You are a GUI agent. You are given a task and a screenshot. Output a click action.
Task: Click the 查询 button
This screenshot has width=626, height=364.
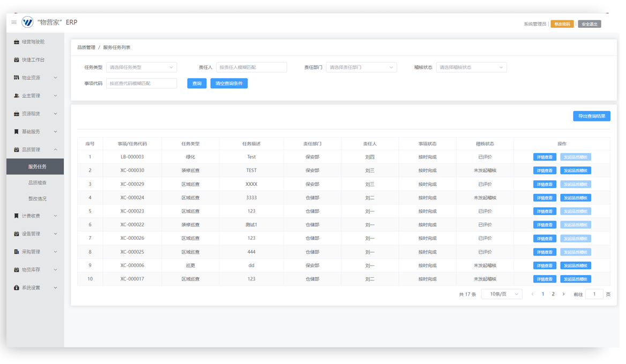coord(197,84)
